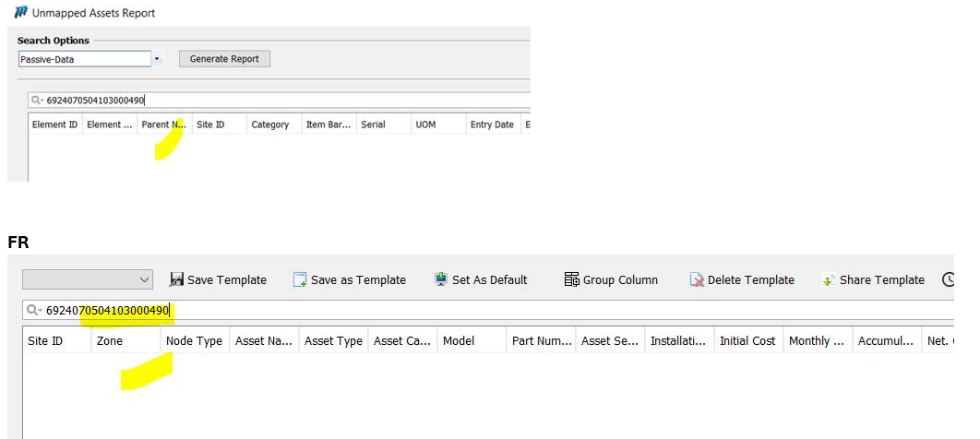Image resolution: width=980 pixels, height=439 pixels.
Task: Click the lower search input field
Action: [x=554, y=311]
